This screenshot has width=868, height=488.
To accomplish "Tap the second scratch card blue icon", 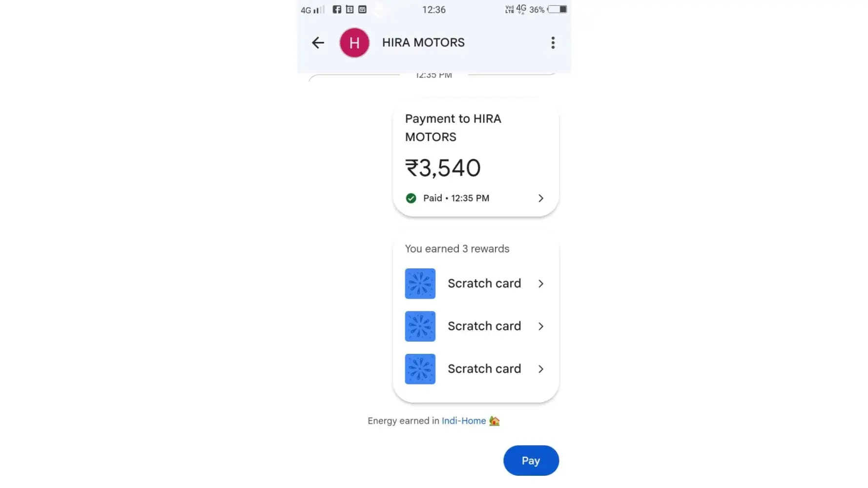I will click(x=420, y=326).
